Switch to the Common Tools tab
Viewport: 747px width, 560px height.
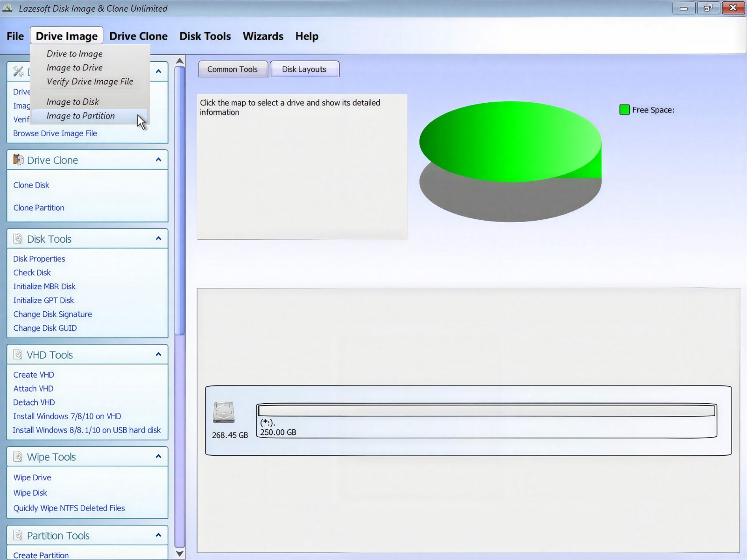pyautogui.click(x=233, y=69)
